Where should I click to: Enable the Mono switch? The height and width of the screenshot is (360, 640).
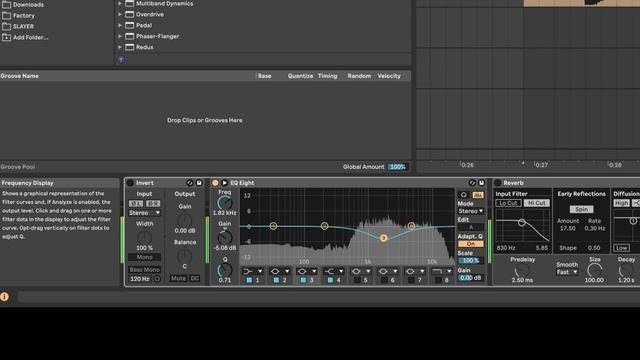(144, 257)
